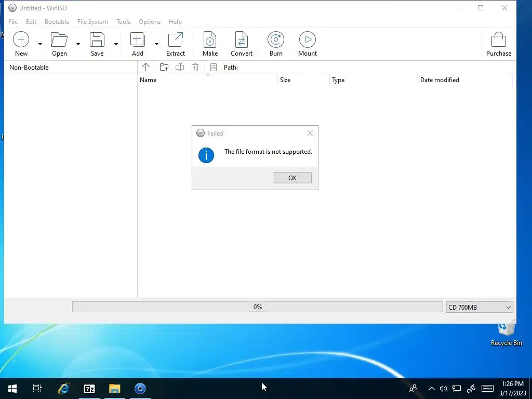Click the Add files toolbar icon
Image resolution: width=532 pixels, height=399 pixels.
click(137, 39)
